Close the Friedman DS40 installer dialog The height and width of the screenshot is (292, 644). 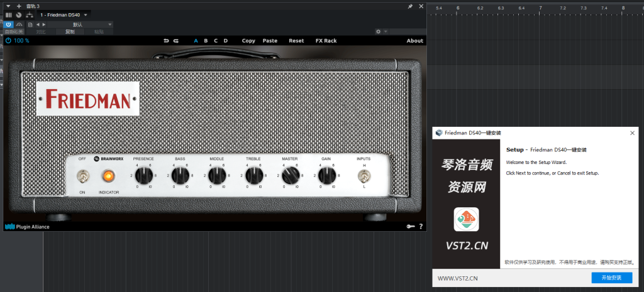tap(633, 133)
